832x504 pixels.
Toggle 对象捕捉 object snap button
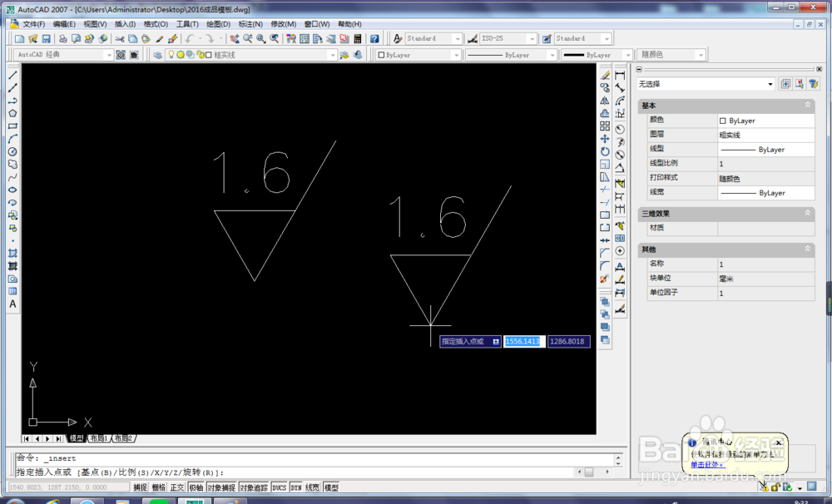[221, 487]
